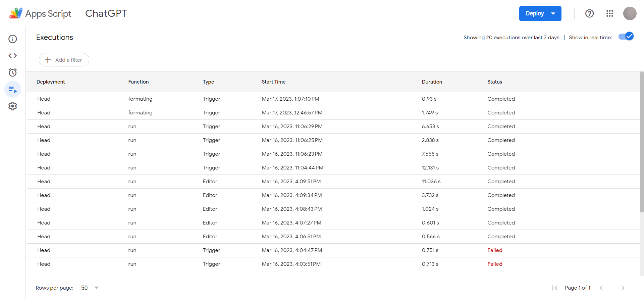
Task: Click the 11.036 s duration cell
Action: pyautogui.click(x=431, y=182)
